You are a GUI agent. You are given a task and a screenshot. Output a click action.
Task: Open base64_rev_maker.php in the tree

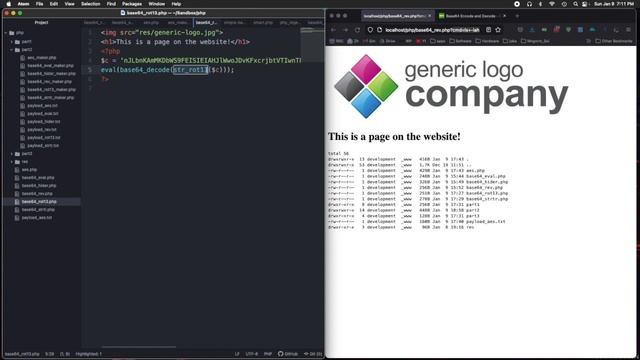(49, 82)
